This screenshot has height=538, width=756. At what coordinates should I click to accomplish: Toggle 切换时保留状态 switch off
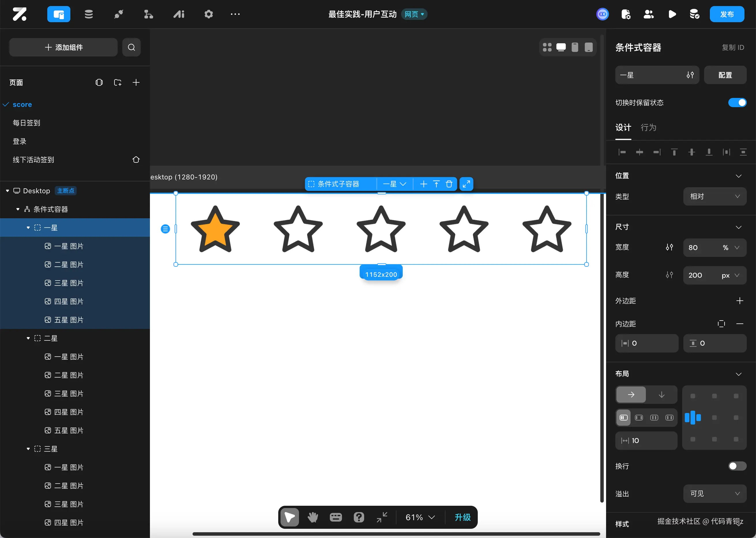[737, 103]
